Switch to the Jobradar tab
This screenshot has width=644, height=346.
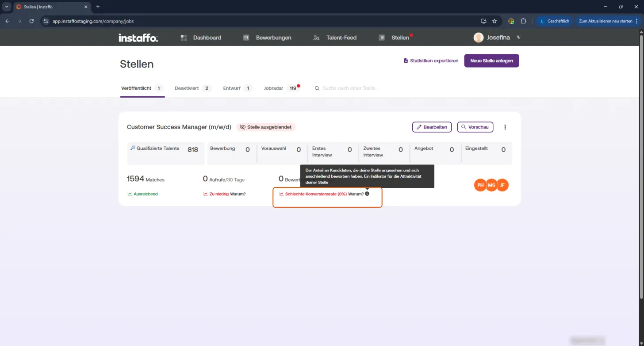click(x=281, y=88)
